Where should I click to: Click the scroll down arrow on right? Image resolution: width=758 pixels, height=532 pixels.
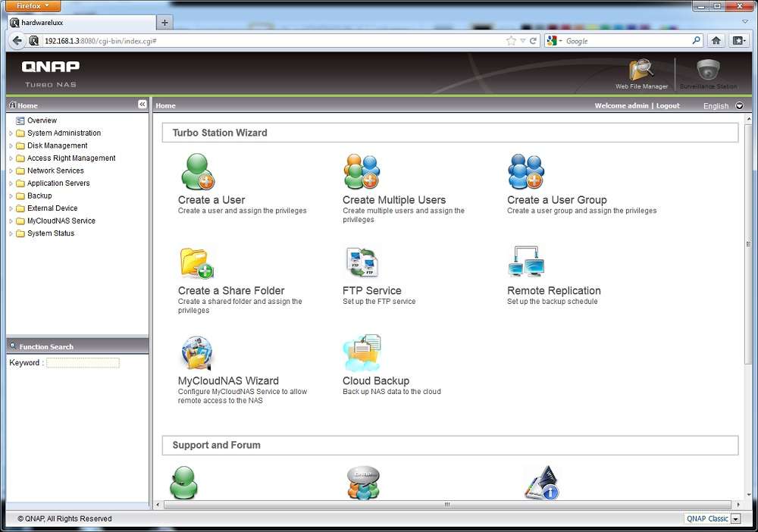749,496
